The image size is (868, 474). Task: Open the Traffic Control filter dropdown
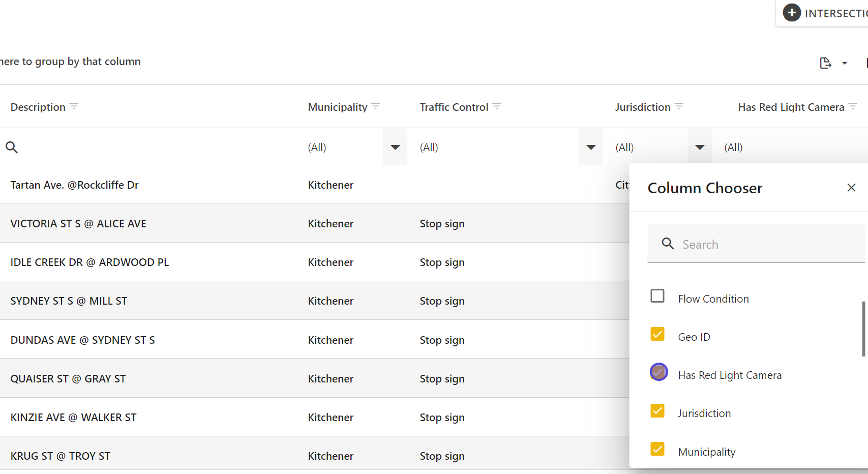coord(591,147)
